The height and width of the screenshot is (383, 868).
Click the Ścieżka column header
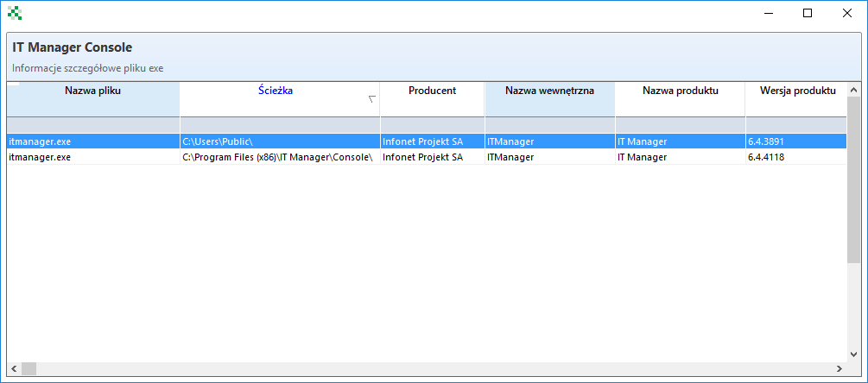point(280,99)
